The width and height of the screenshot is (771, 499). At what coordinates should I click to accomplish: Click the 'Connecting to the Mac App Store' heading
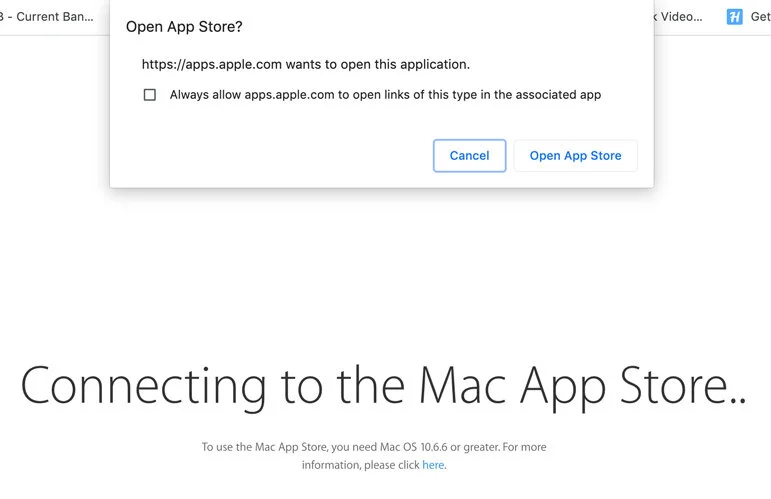click(x=384, y=388)
